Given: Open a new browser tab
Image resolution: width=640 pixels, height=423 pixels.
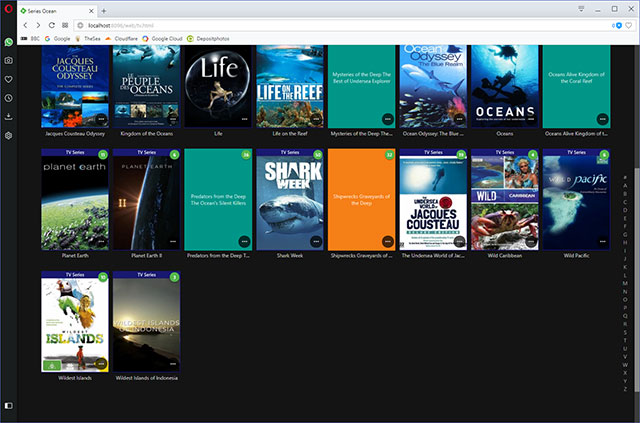Looking at the screenshot, I should point(104,9).
